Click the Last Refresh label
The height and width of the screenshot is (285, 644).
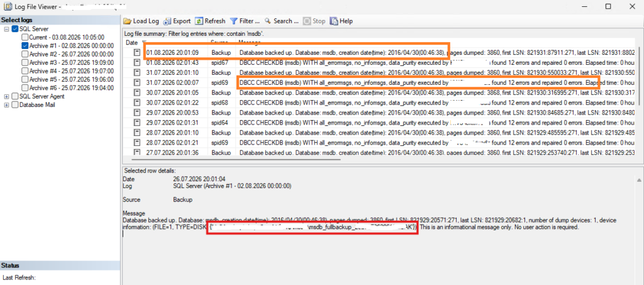click(18, 277)
